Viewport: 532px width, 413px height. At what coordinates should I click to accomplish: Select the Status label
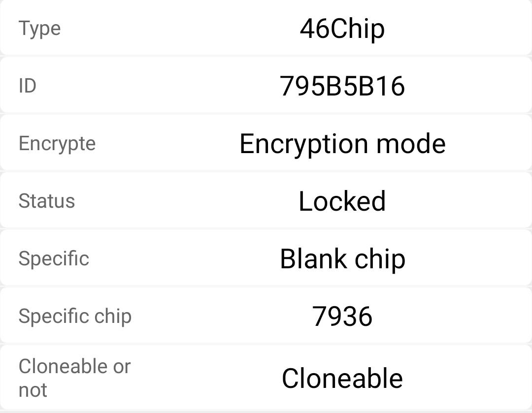[x=46, y=201]
